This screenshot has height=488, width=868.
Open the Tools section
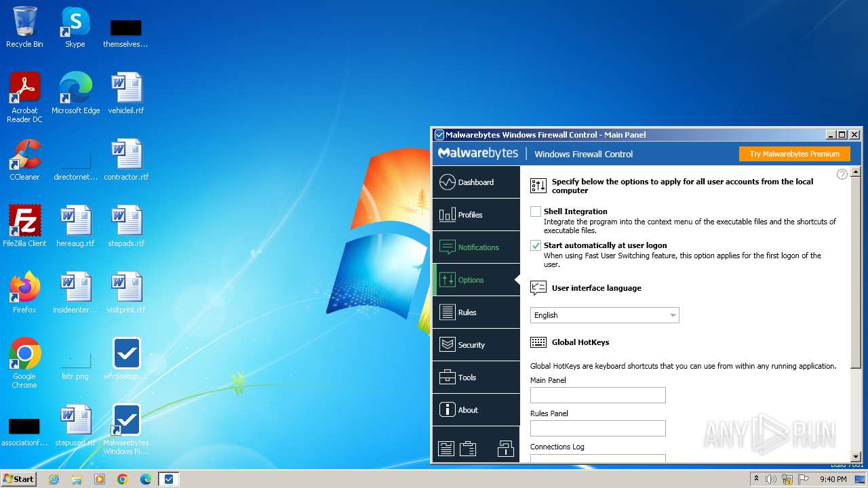click(476, 378)
